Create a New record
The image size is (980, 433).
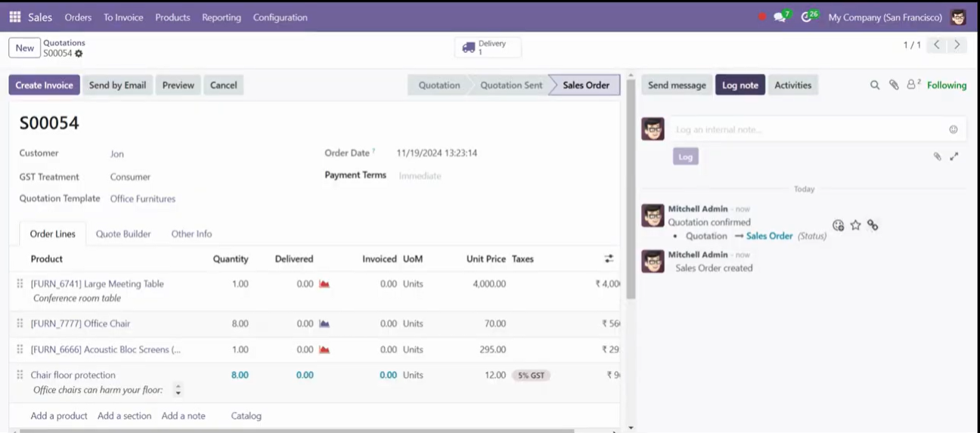coord(25,48)
